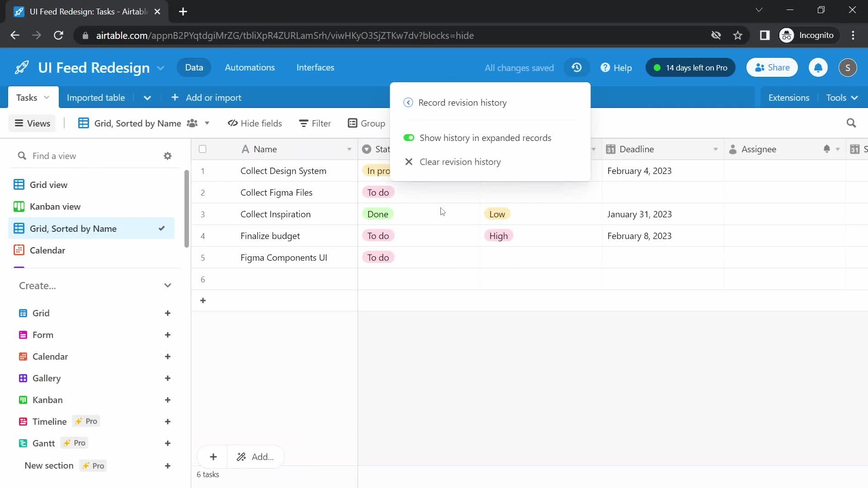Image resolution: width=868 pixels, height=488 pixels.
Task: Open the Automations tab
Action: (250, 67)
